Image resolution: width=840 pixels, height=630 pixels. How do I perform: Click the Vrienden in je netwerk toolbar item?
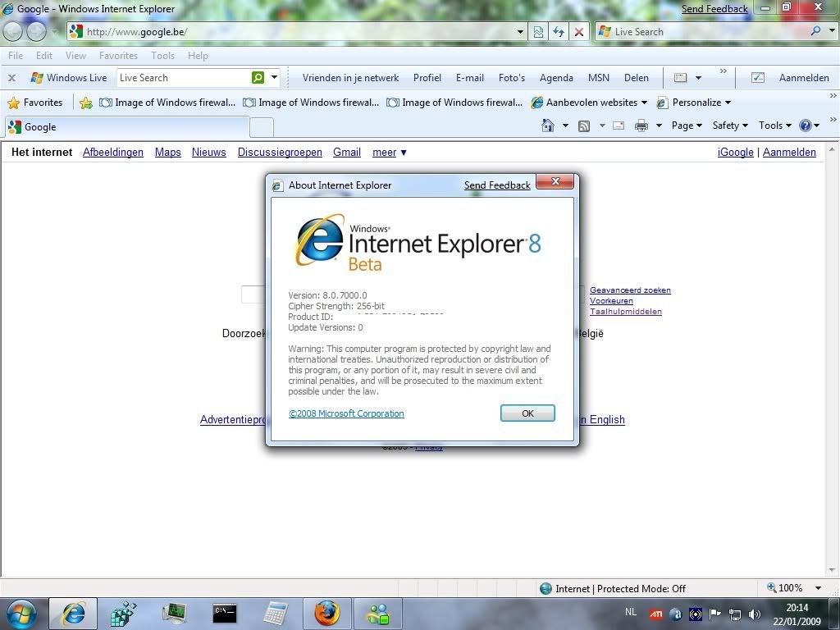(x=350, y=78)
